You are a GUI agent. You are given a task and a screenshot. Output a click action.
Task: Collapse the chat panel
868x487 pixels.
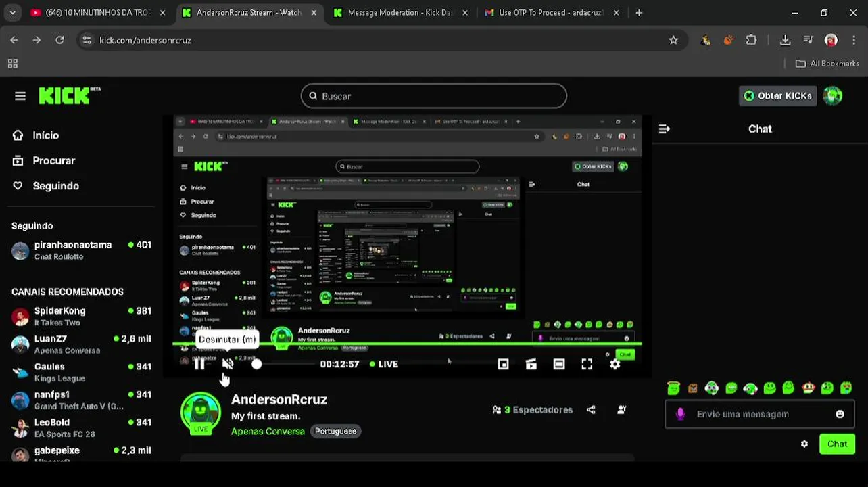point(665,129)
